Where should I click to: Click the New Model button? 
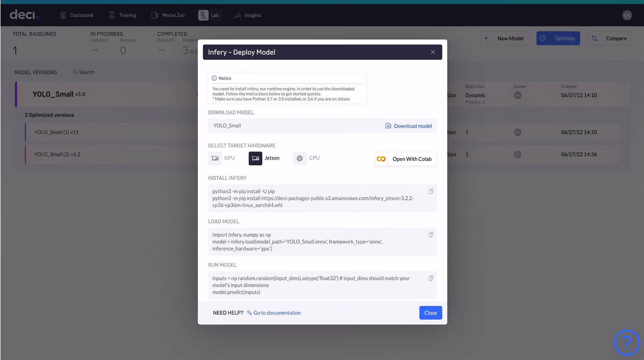click(x=504, y=38)
